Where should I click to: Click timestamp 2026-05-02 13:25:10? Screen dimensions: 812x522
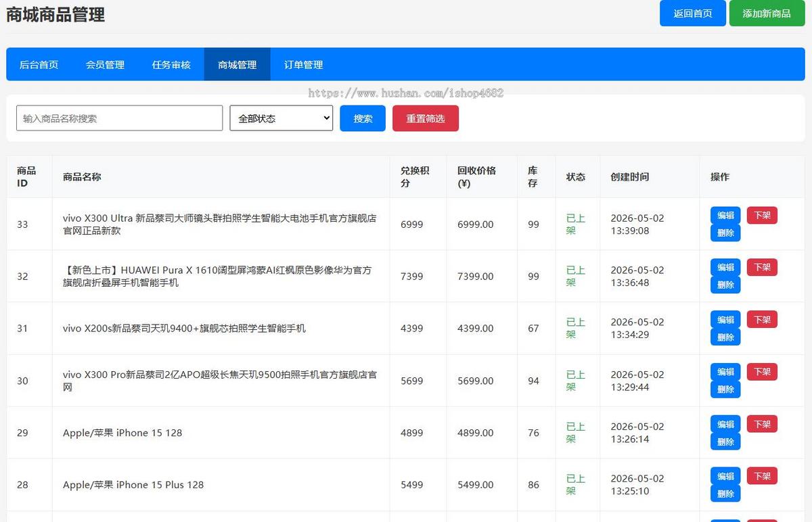[637, 485]
